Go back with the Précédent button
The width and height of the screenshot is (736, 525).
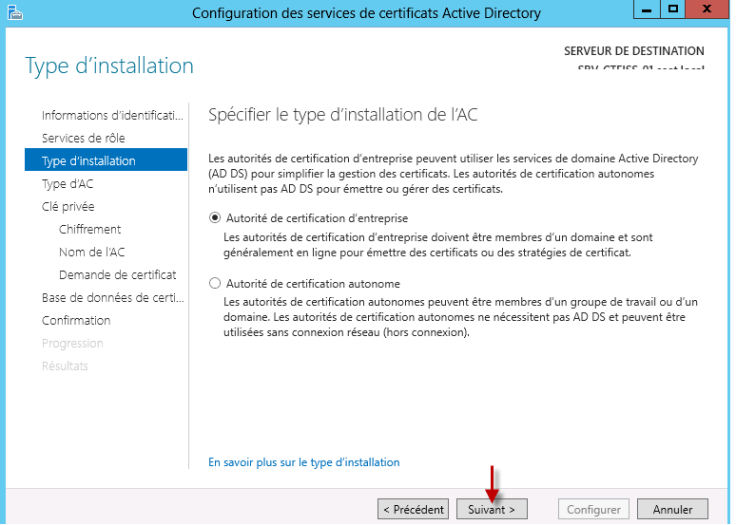[413, 509]
